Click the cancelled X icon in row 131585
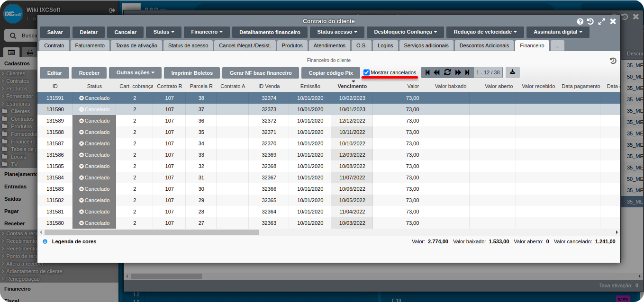Screen dimensions: 644x302 (82, 166)
